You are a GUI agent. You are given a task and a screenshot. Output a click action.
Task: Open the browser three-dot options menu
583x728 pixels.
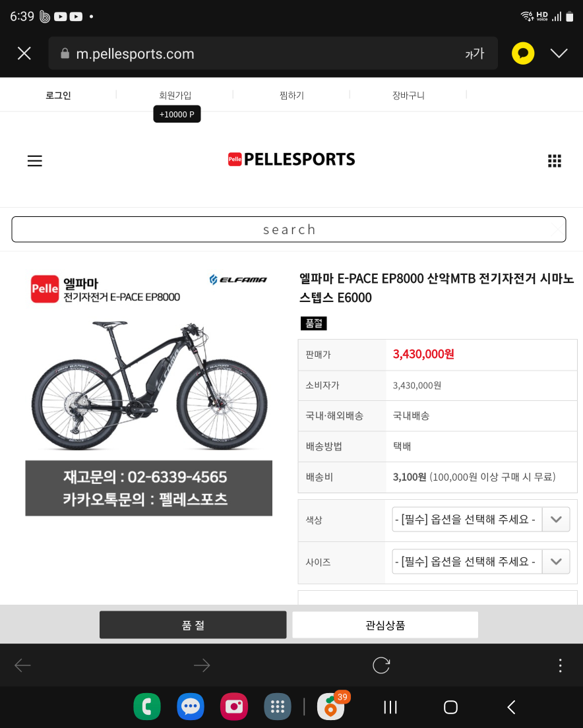pyautogui.click(x=561, y=665)
